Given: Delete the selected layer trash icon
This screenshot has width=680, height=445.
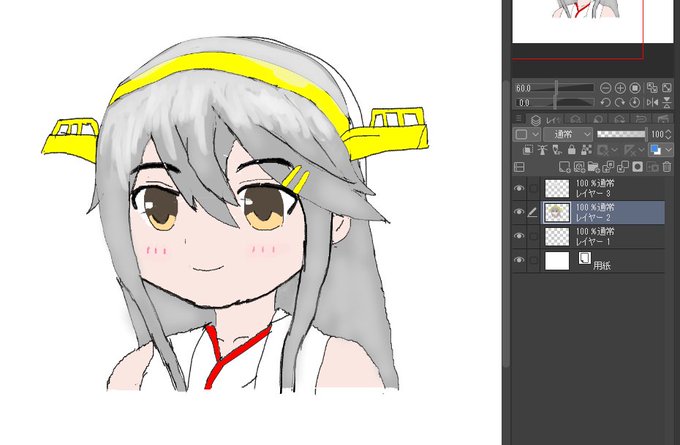Looking at the screenshot, I should [x=667, y=167].
